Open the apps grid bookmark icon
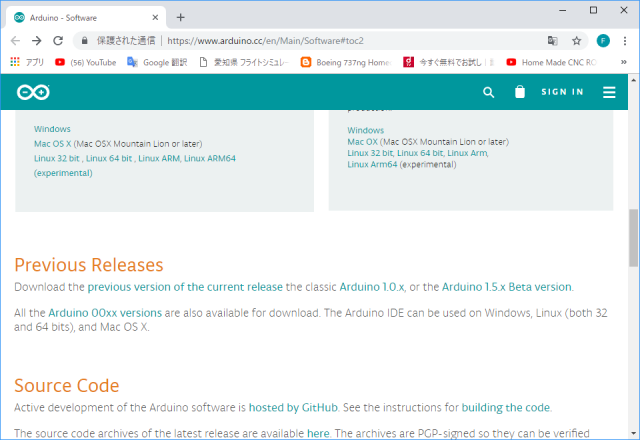The image size is (640, 440). (x=15, y=62)
